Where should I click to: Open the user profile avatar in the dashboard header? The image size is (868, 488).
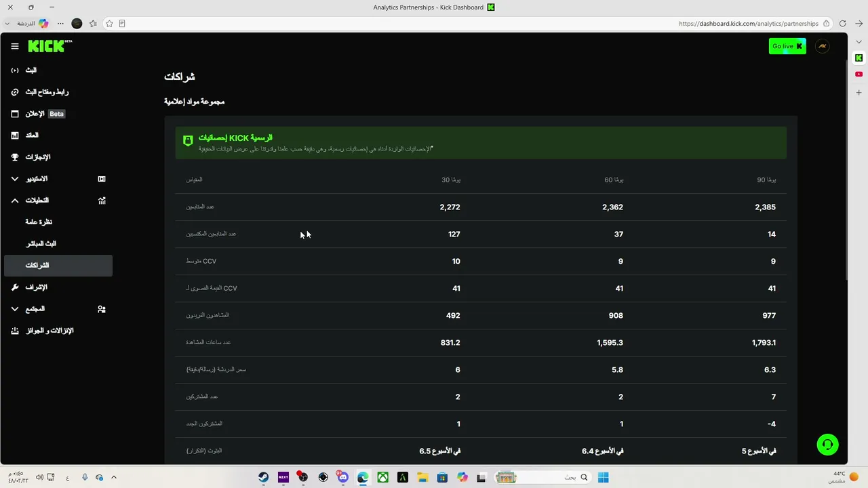823,46
